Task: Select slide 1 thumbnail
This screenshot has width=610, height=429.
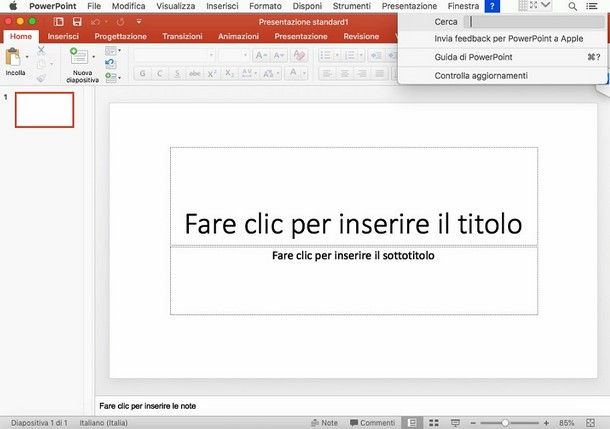Action: click(44, 110)
